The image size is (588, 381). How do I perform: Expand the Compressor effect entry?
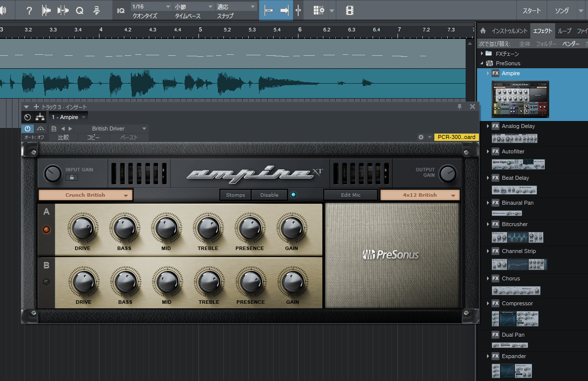(x=488, y=303)
